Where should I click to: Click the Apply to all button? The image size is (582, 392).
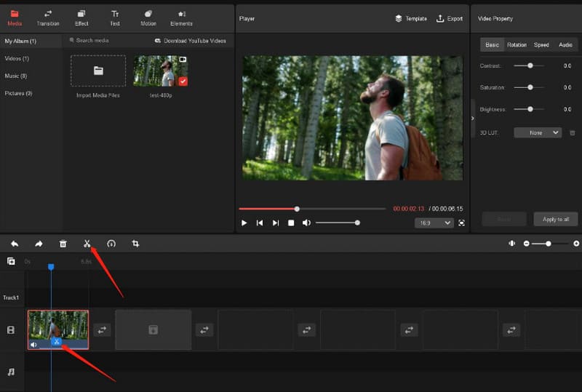556,219
